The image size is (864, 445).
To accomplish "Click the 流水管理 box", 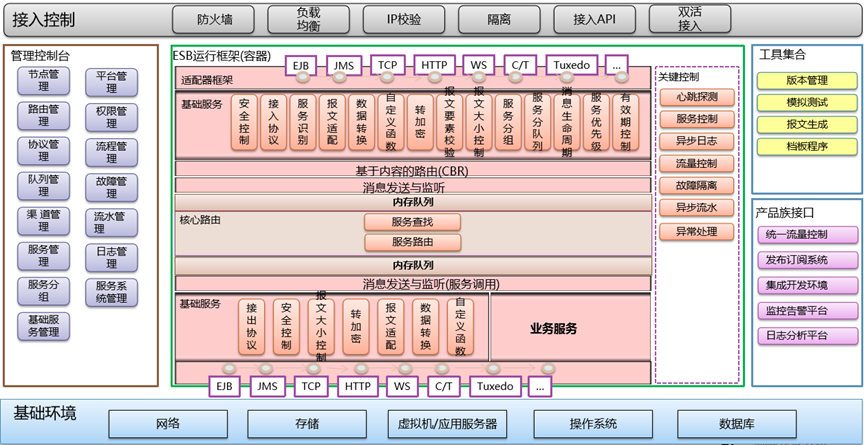I will click(x=111, y=222).
